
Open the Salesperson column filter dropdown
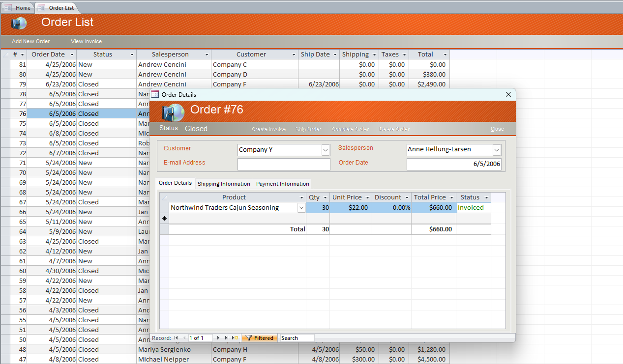point(207,55)
